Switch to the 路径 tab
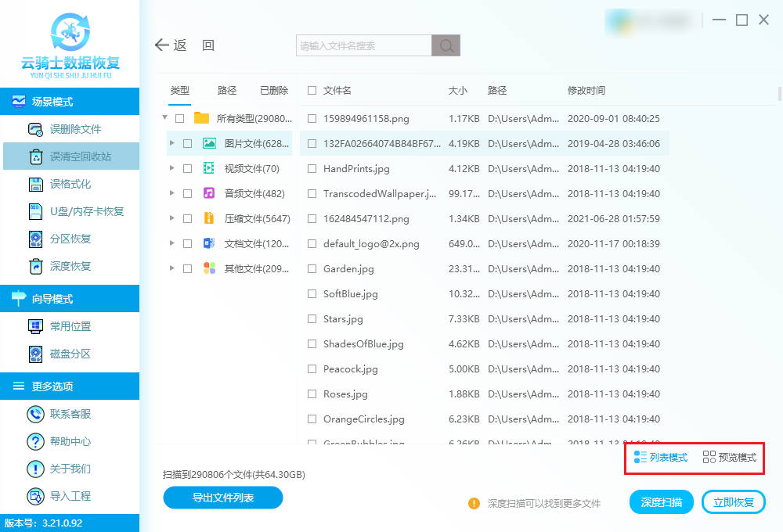Image resolution: width=783 pixels, height=532 pixels. coord(226,90)
